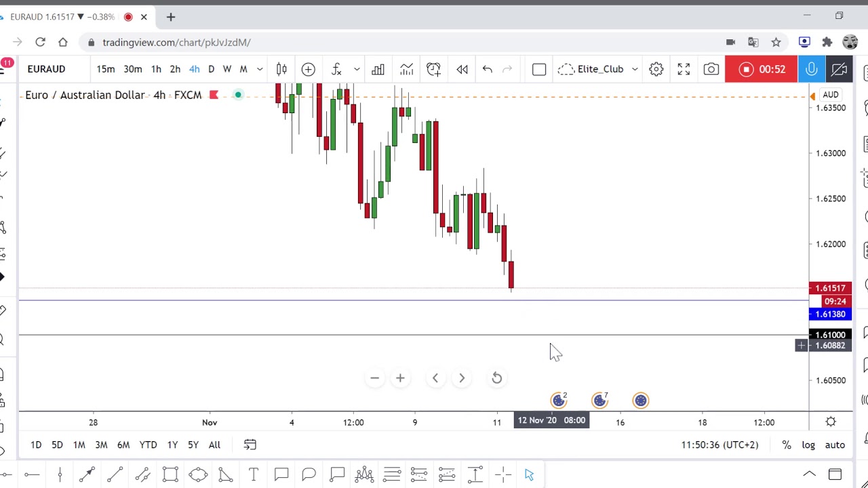Select the 1M date range

79,445
